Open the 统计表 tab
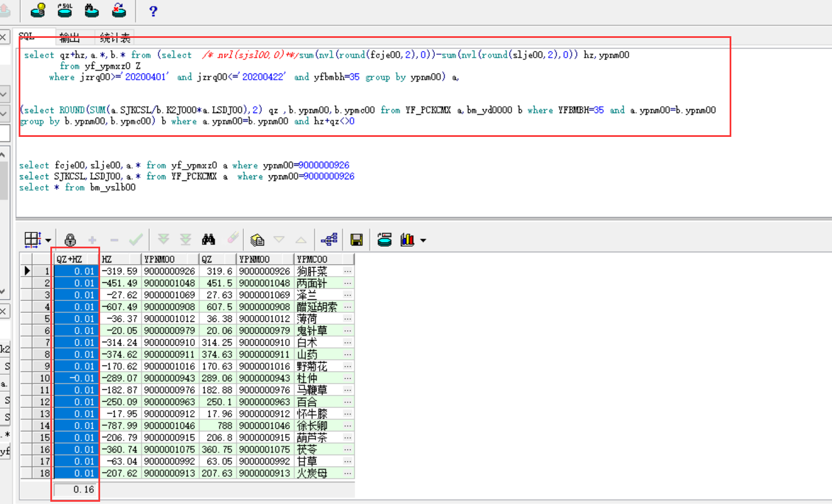 tap(115, 38)
